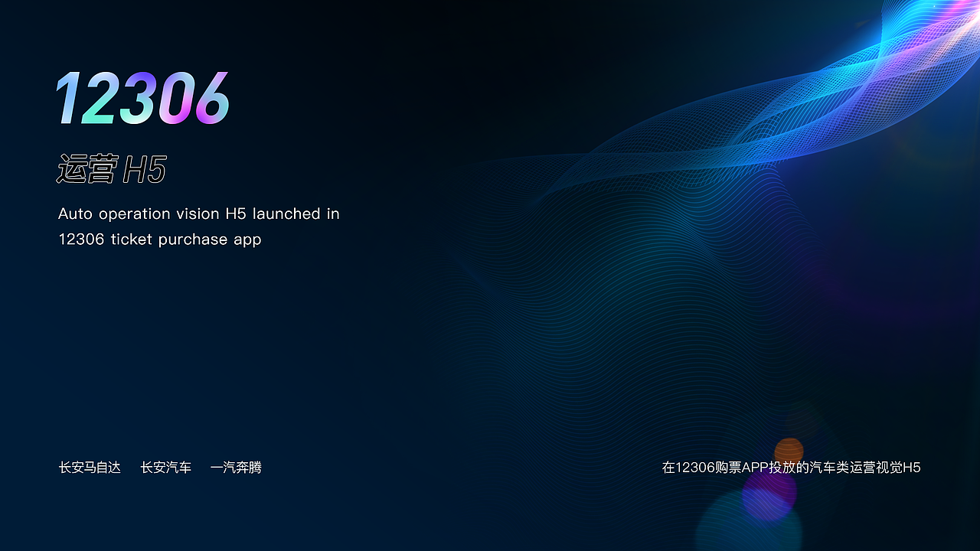The height and width of the screenshot is (551, 980).
Task: Pick the "一汽奔腾" label
Action: pos(236,467)
